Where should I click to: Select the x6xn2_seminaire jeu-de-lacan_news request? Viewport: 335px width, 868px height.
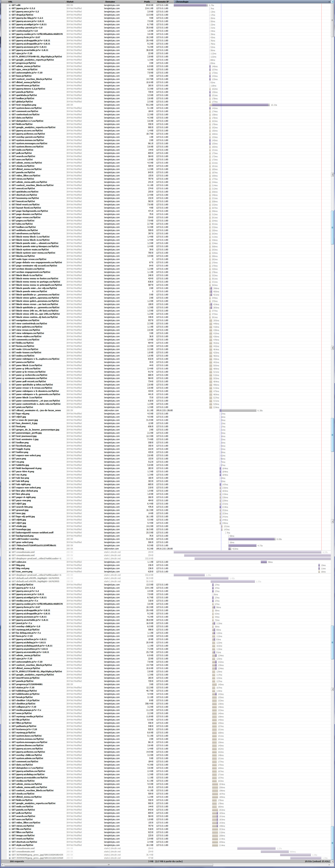coord(168,410)
